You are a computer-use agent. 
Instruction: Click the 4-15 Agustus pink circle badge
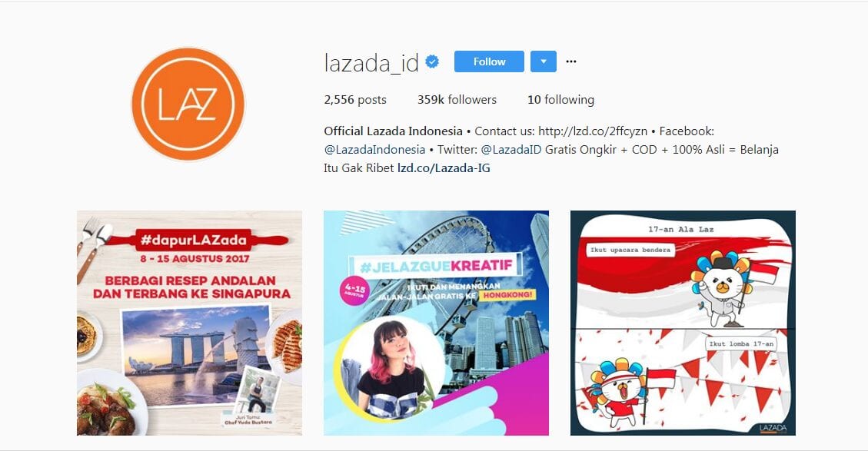coord(354,291)
